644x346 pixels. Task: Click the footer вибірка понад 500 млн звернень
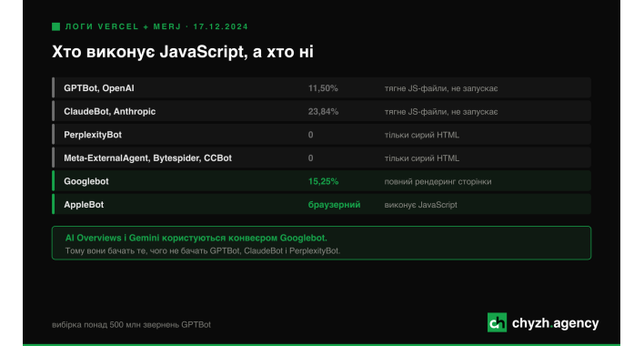(x=131, y=325)
